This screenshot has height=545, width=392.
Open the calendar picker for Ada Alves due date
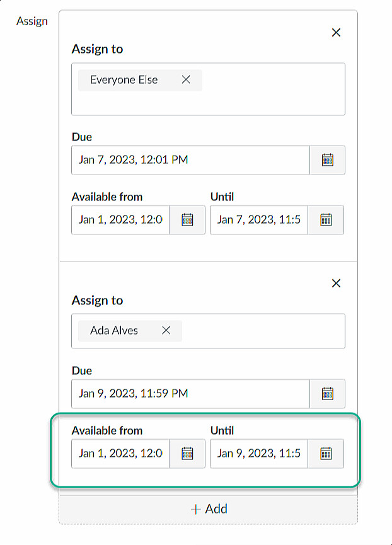click(x=328, y=394)
